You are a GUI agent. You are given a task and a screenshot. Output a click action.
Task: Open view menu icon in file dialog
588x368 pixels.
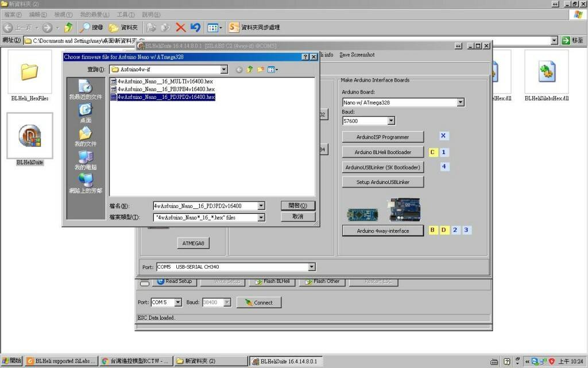(x=273, y=70)
